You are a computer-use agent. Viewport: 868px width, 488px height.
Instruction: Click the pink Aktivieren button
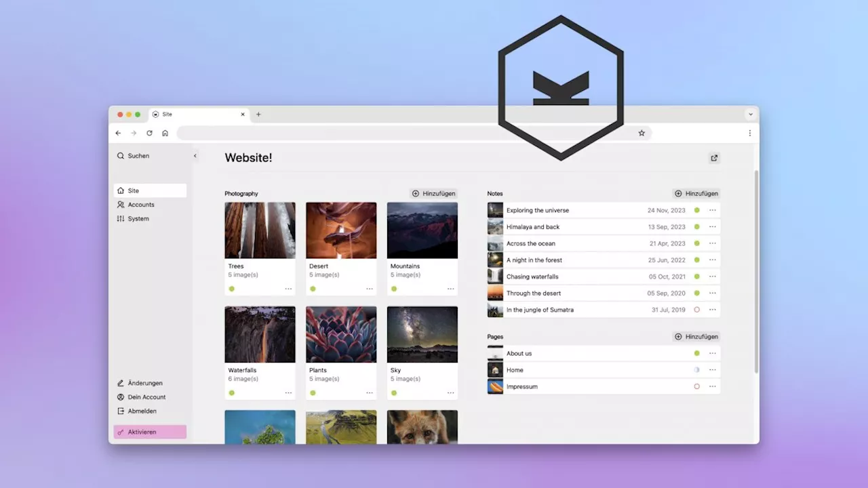(150, 432)
